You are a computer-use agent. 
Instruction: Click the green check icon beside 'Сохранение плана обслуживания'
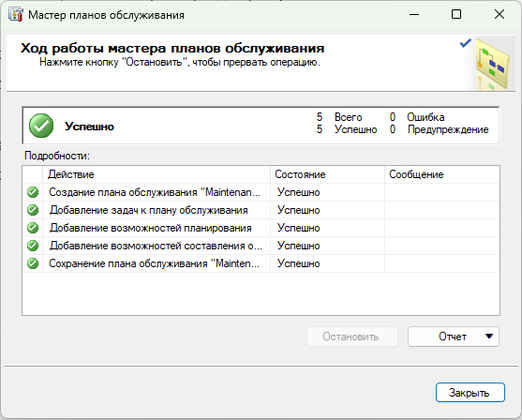click(x=33, y=263)
